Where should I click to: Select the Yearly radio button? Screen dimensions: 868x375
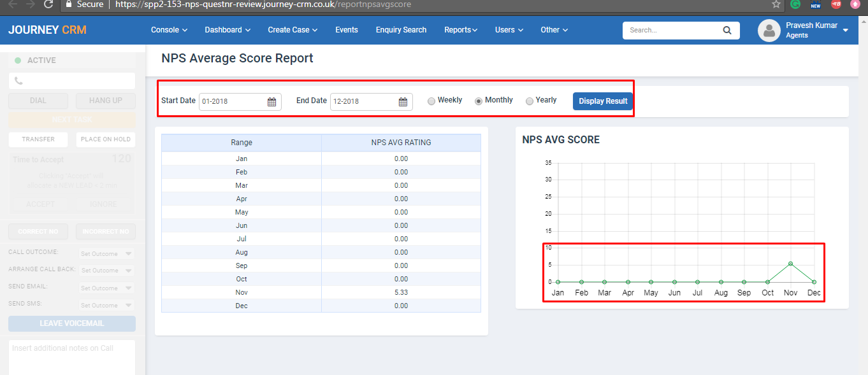pyautogui.click(x=530, y=101)
